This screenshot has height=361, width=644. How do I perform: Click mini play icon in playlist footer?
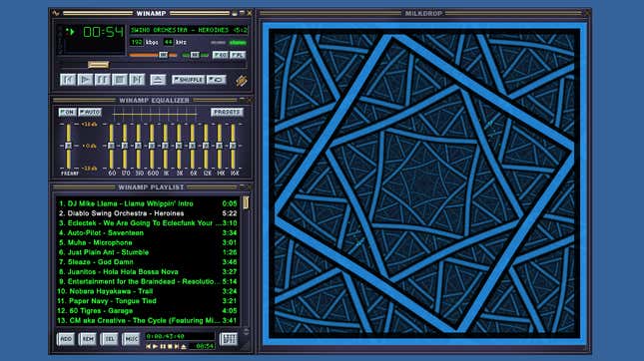pyautogui.click(x=155, y=347)
